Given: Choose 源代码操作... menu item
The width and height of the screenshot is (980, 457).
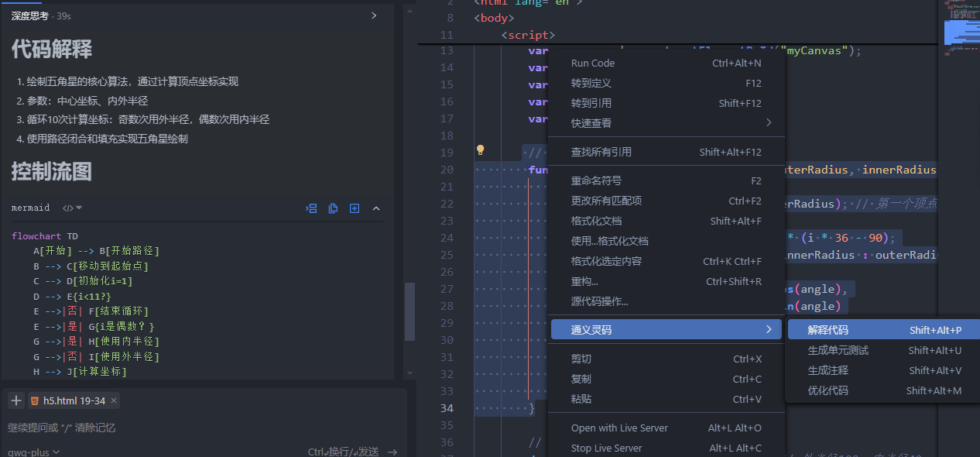Looking at the screenshot, I should click(666, 301).
